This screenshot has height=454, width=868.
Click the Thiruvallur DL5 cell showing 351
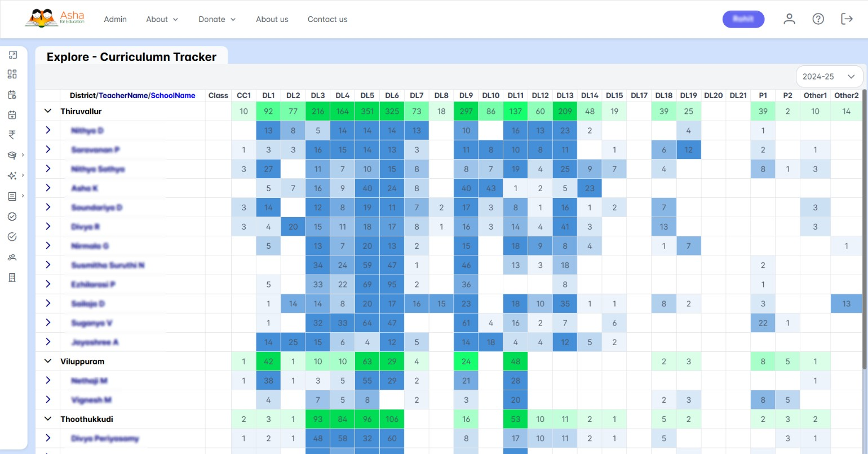pos(367,112)
